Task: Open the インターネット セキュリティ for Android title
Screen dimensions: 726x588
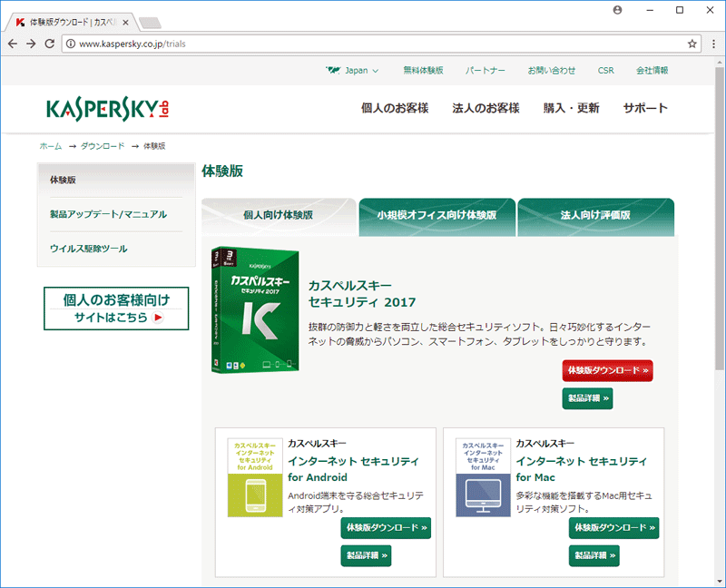Action: click(353, 469)
